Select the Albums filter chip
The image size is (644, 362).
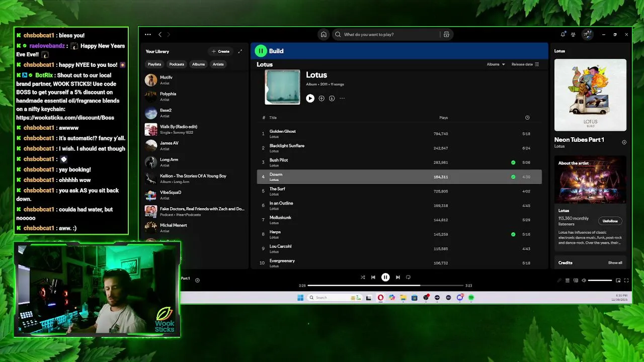click(198, 64)
